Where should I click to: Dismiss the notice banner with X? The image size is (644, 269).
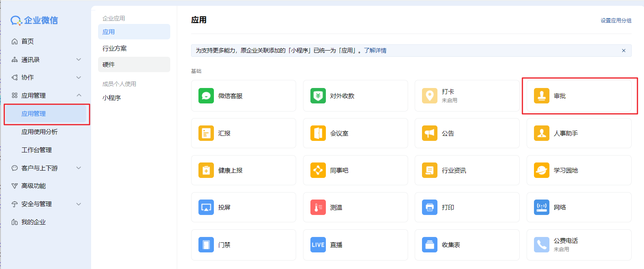click(x=623, y=51)
